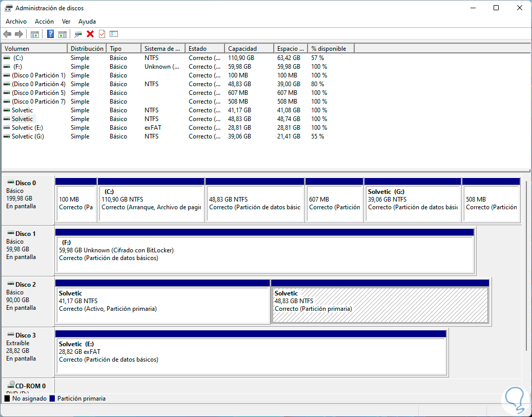
Task: Click the 55 % available cell
Action: (318, 136)
